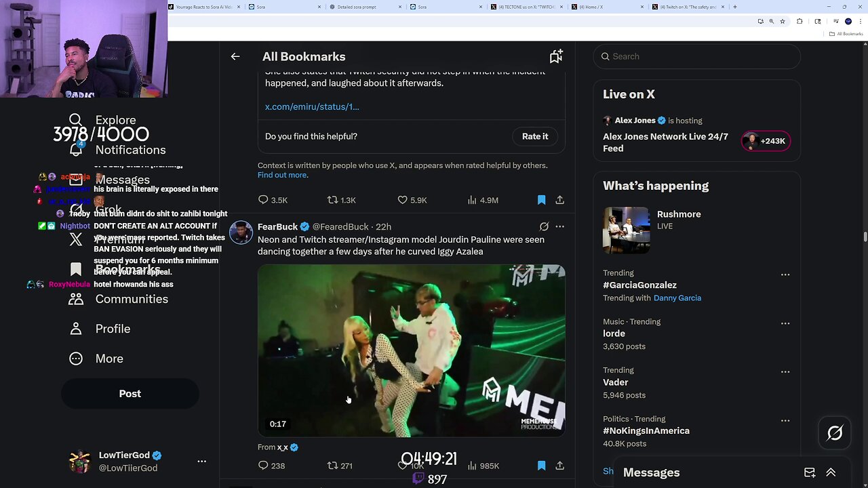The width and height of the screenshot is (868, 488).
Task: Open the browser three-dot menu
Action: (860, 21)
